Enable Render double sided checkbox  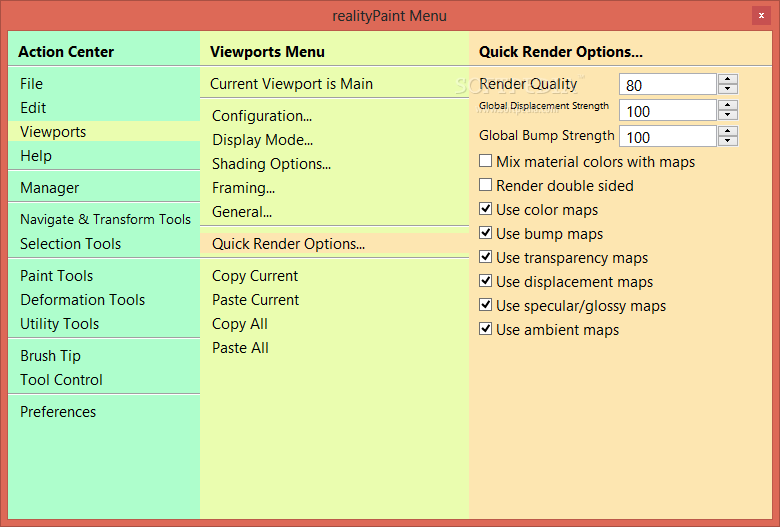click(486, 185)
